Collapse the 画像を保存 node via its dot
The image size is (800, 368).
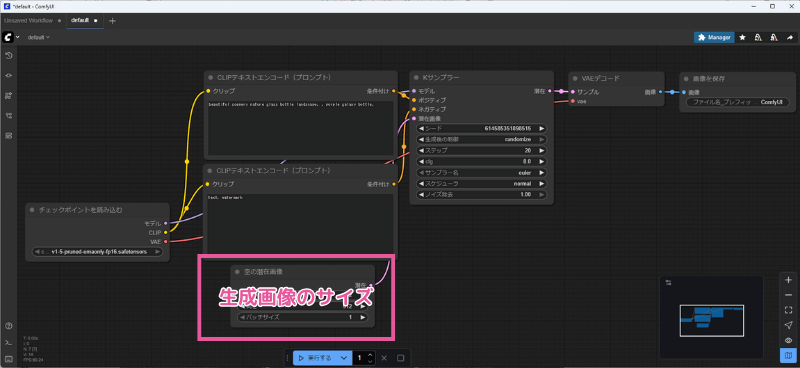[x=686, y=79]
